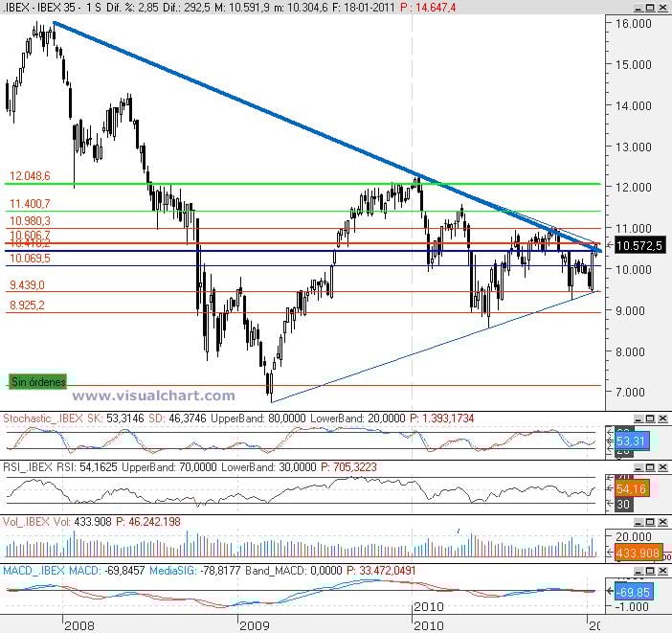Click the 7.000 price axis label
Image resolution: width=672 pixels, height=633 pixels.
(x=630, y=392)
